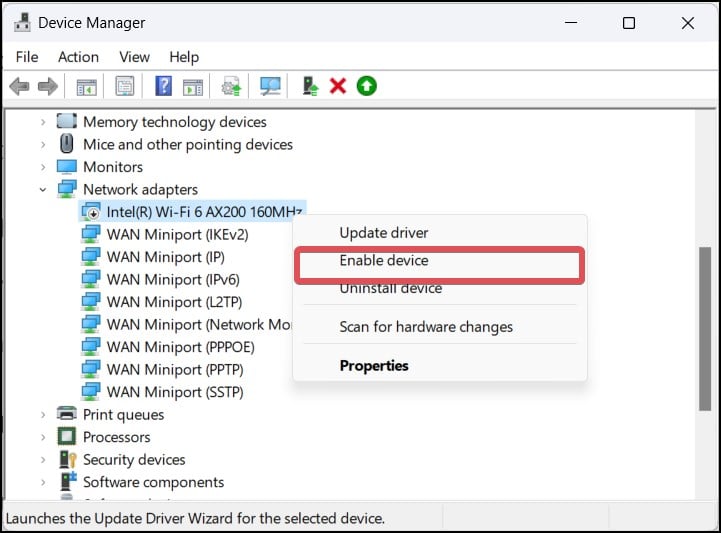The width and height of the screenshot is (721, 533).
Task: Select the Processors label
Action: tap(117, 437)
